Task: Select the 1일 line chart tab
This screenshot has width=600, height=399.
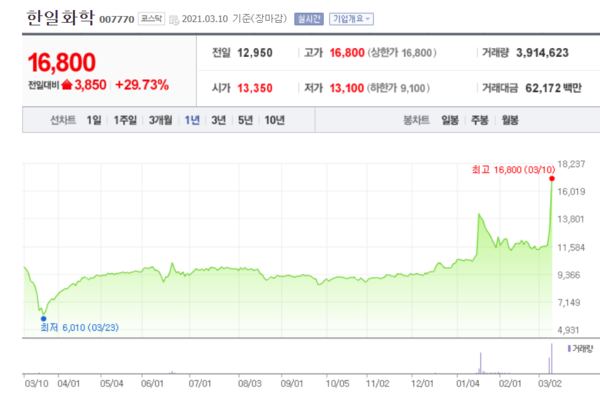Action: click(94, 120)
